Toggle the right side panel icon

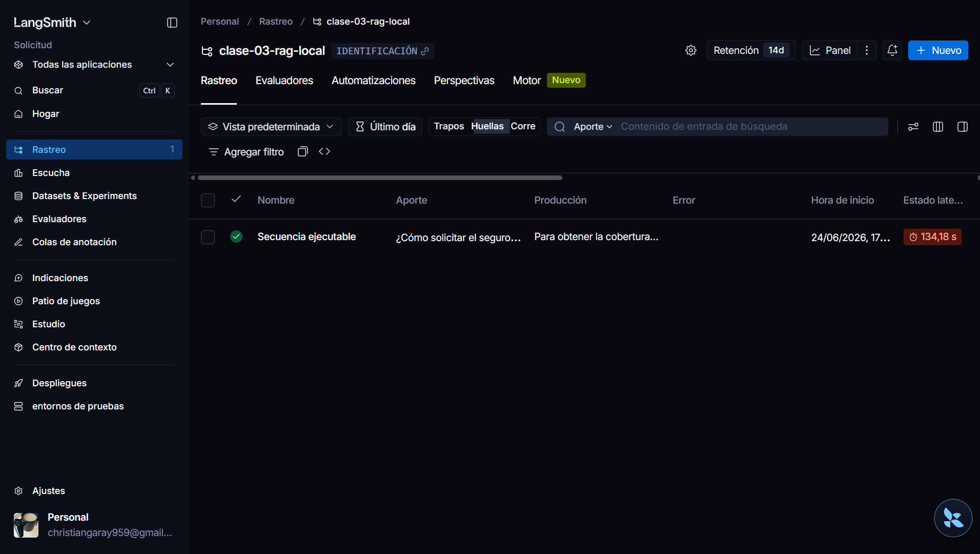point(963,127)
